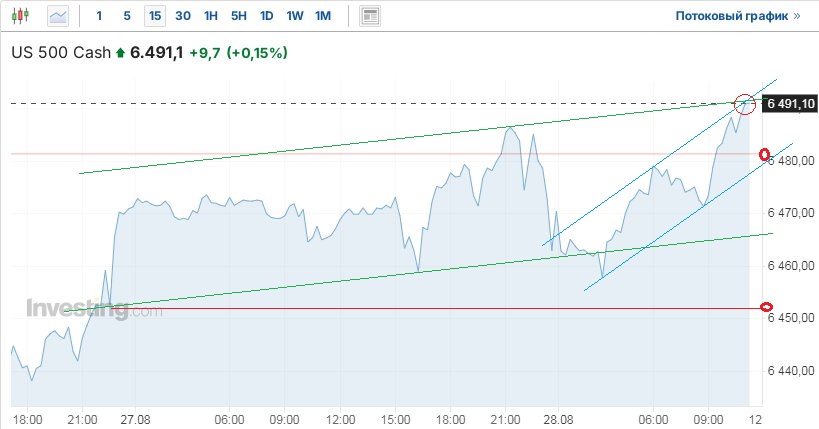Select the 5 minute timeframe
819x429 pixels.
(126, 16)
